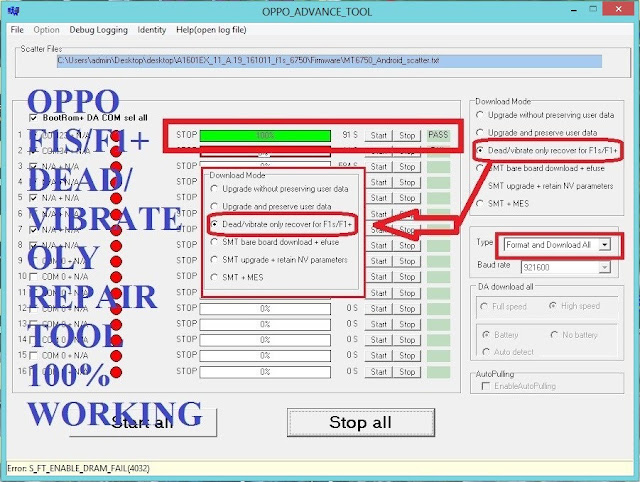Select the Auto detect option
640x482 pixels.
(486, 352)
